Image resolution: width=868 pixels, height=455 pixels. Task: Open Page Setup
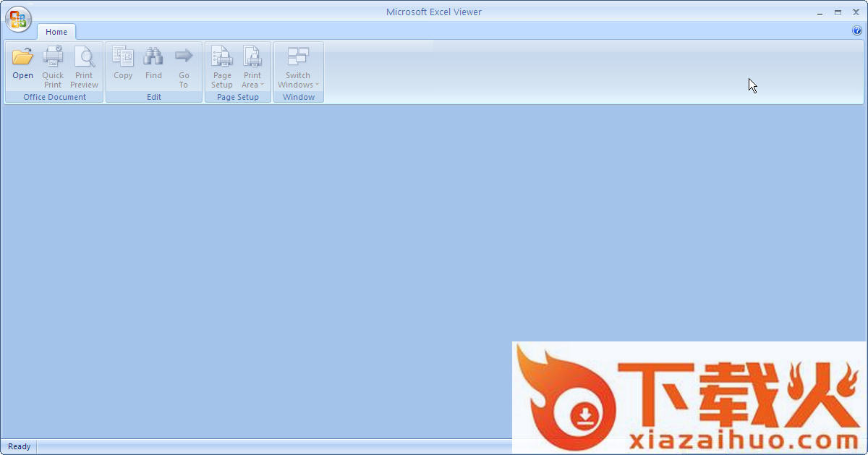(222, 67)
